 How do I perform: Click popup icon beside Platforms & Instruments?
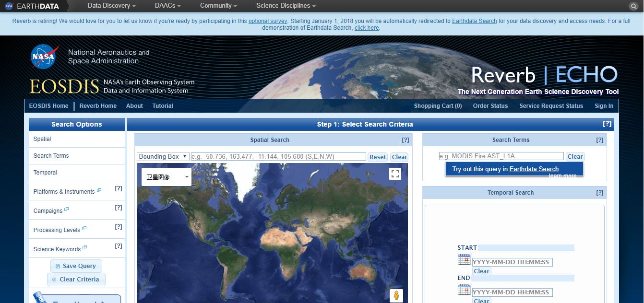pos(99,190)
